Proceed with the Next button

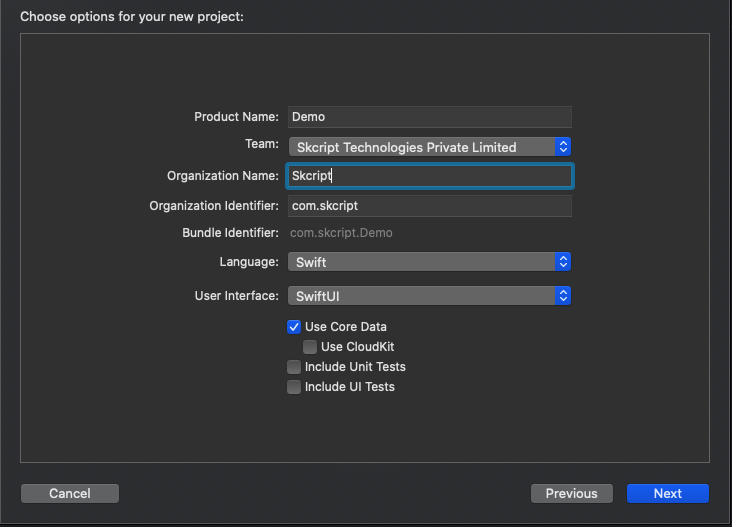pos(667,493)
